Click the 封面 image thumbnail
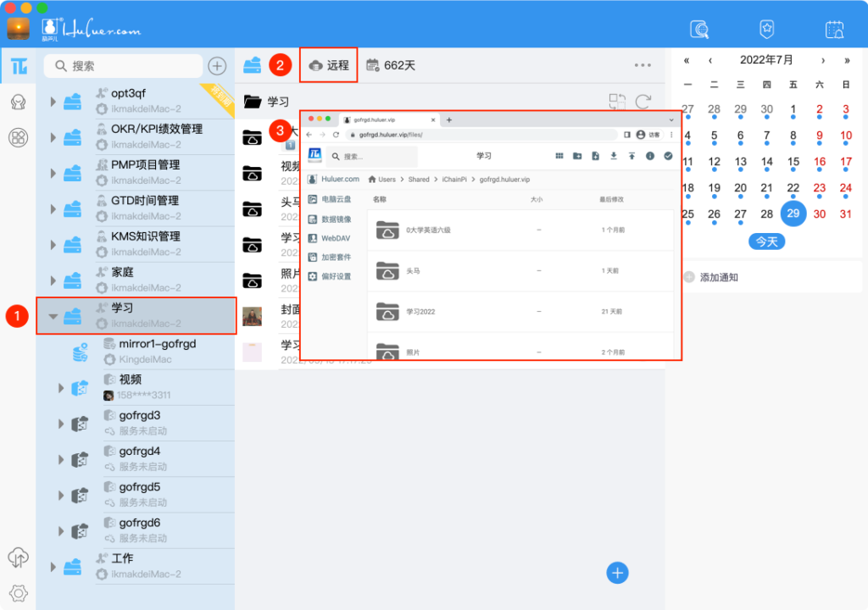Image resolution: width=868 pixels, height=610 pixels. [253, 316]
